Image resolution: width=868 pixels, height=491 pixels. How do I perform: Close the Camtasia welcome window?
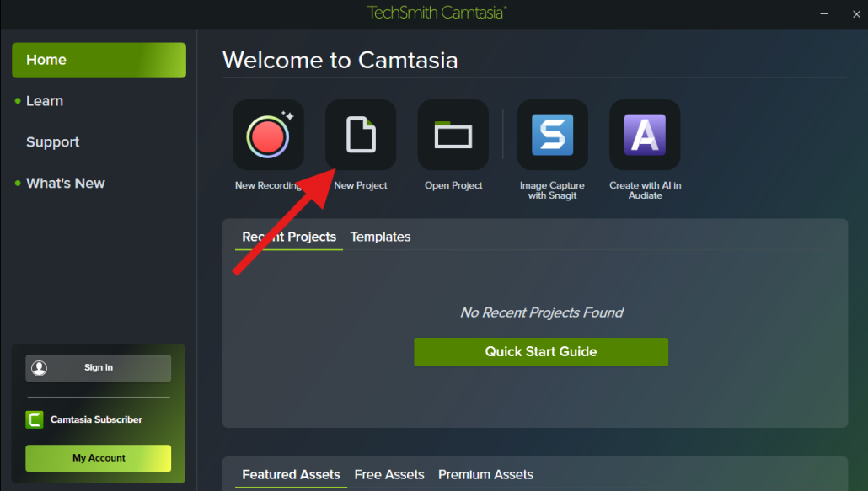[850, 13]
